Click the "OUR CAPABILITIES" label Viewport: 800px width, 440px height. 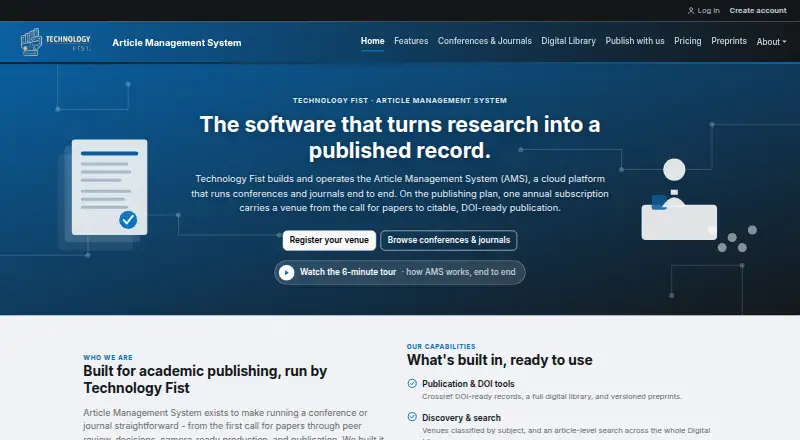pos(441,346)
